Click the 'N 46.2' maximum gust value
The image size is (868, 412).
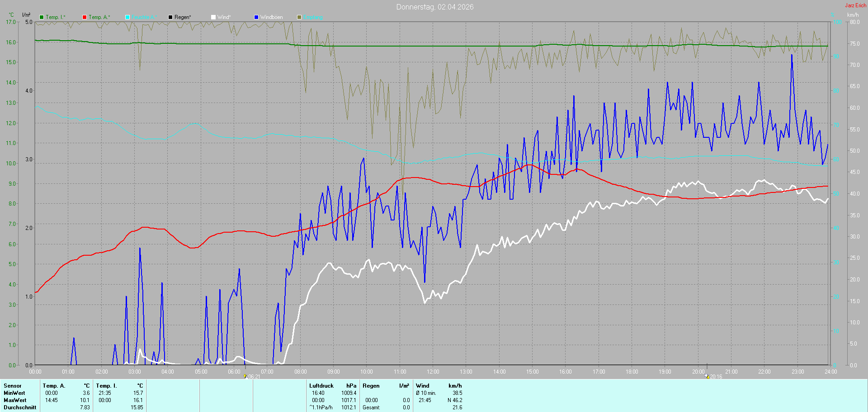tap(455, 400)
